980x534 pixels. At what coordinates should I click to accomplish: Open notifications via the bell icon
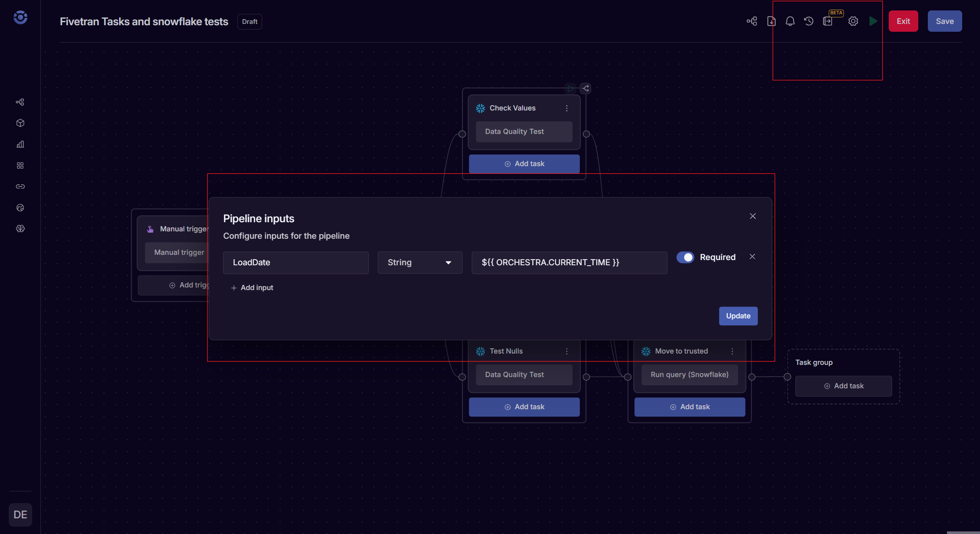[790, 21]
